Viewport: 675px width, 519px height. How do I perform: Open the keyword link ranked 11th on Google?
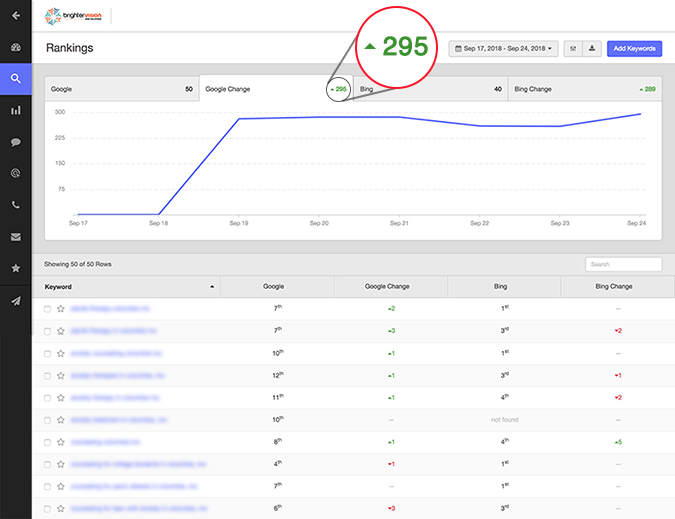(x=115, y=398)
